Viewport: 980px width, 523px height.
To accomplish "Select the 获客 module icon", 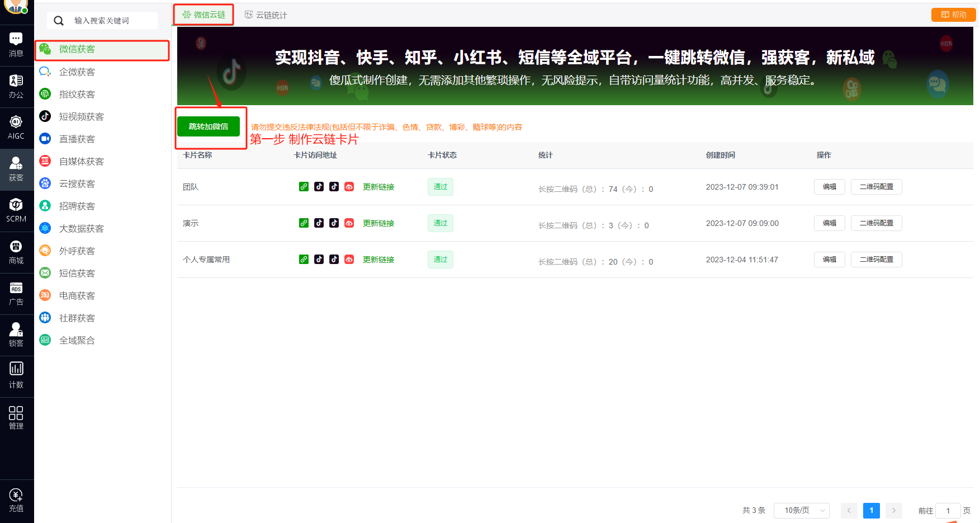I will pos(16,169).
